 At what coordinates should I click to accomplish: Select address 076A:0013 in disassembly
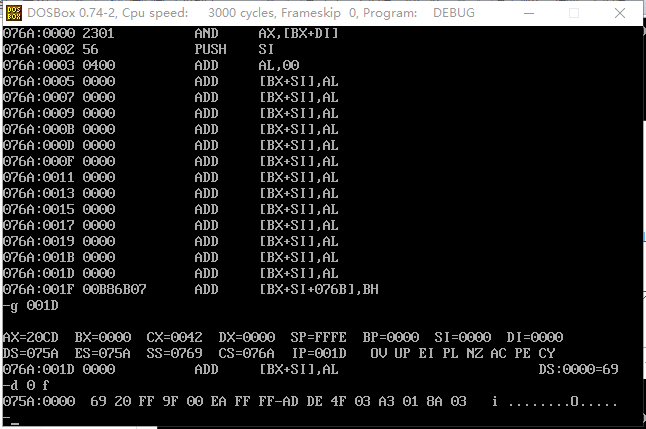pyautogui.click(x=39, y=193)
